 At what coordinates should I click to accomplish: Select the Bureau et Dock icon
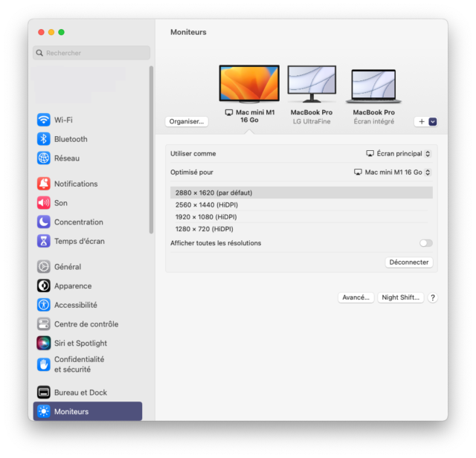pos(44,392)
